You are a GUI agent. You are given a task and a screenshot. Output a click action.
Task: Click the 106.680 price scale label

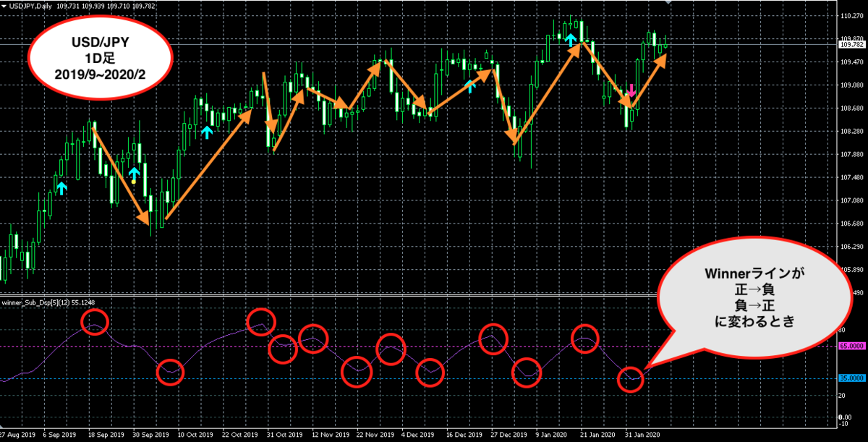click(851, 224)
